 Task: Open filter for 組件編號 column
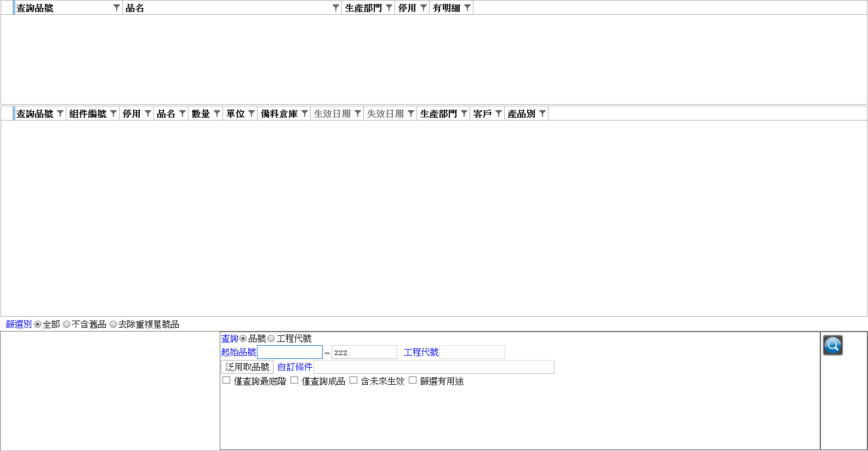[113, 113]
